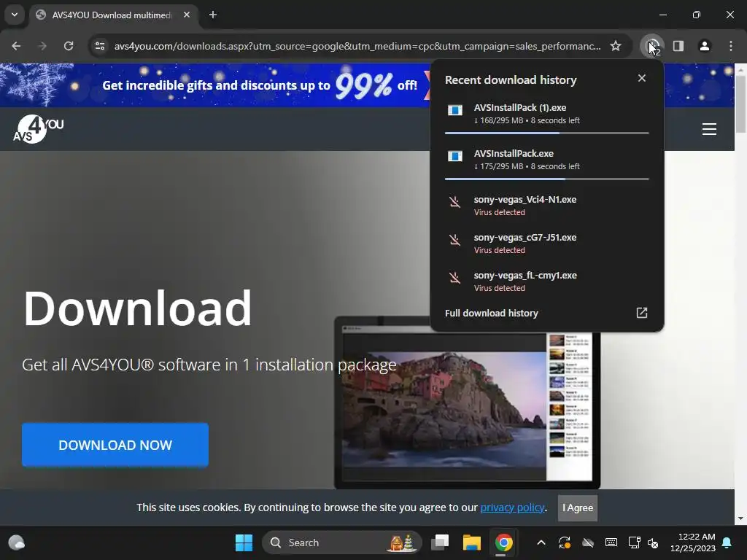The height and width of the screenshot is (560, 747).
Task: Open the privacy policy link
Action: (x=512, y=507)
